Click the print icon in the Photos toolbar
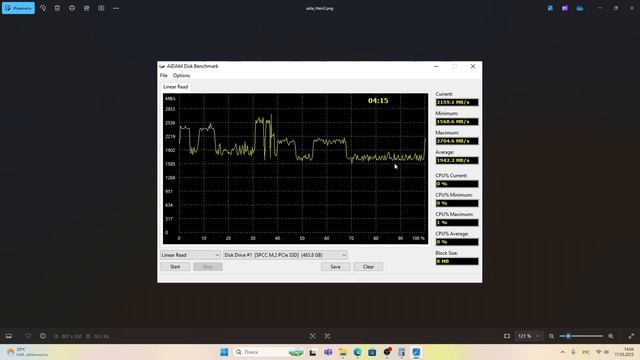Screen dimensions: 640x360 tap(72, 8)
